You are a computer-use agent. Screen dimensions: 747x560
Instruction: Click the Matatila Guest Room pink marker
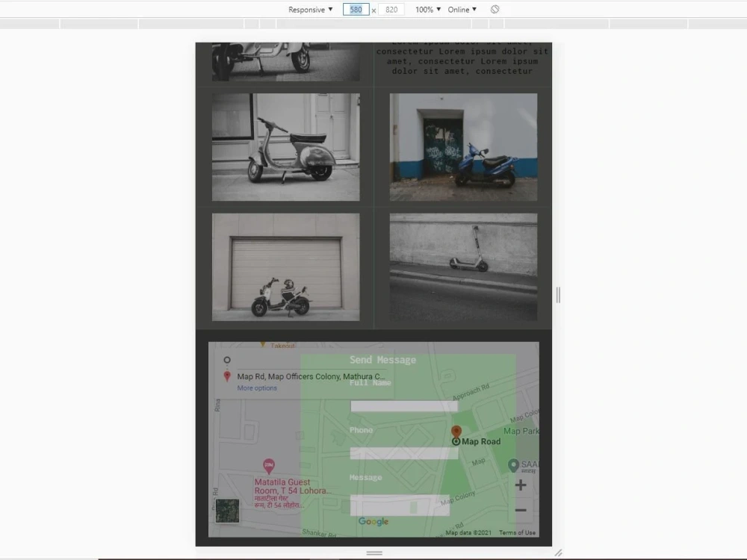click(x=269, y=466)
